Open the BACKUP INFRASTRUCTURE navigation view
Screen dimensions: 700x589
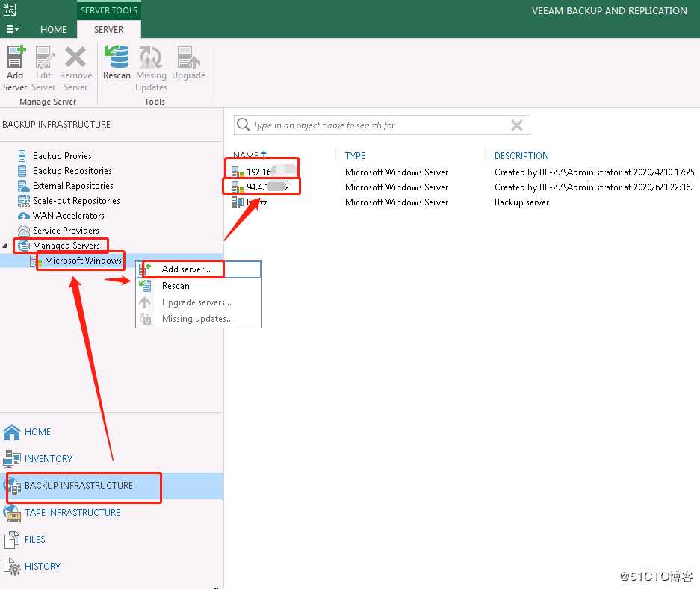pos(111,486)
